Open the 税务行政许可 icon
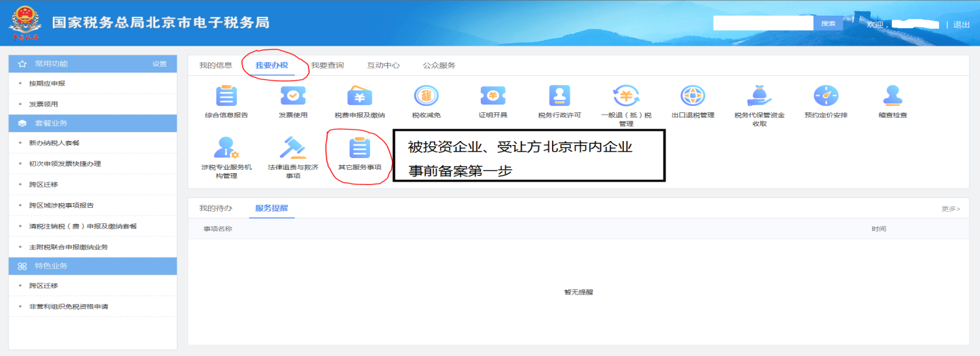The height and width of the screenshot is (356, 980). [x=559, y=96]
